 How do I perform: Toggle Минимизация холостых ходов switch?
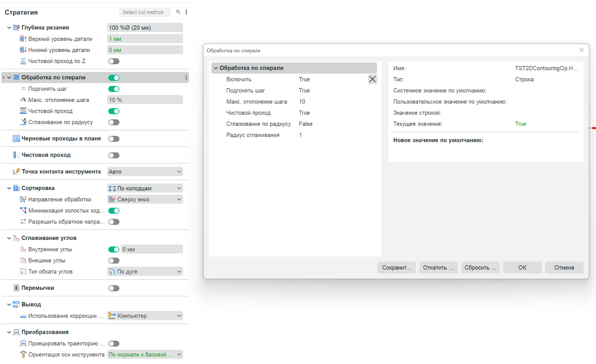pos(114,211)
